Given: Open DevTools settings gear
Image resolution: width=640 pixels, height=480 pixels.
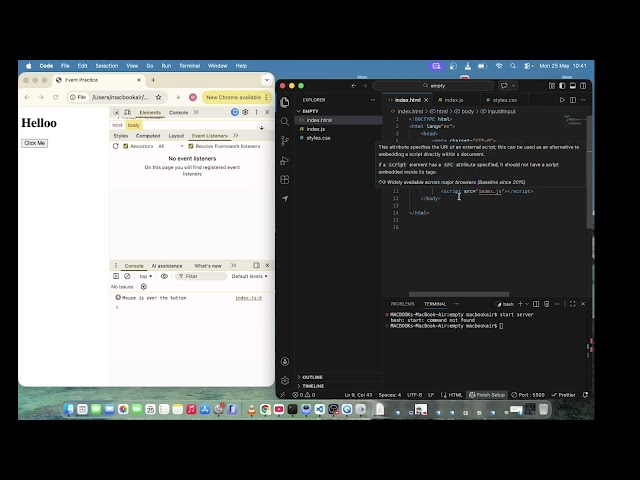Looking at the screenshot, I should tap(245, 112).
